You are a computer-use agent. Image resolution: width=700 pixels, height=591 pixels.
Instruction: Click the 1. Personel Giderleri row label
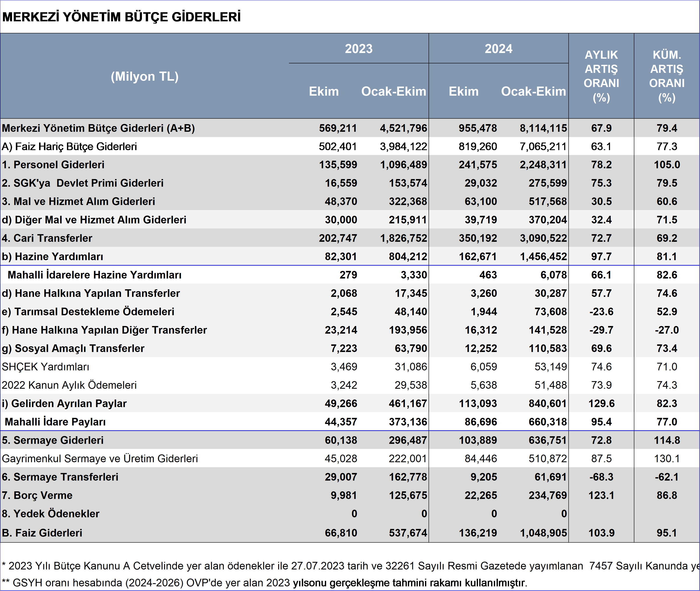click(53, 164)
